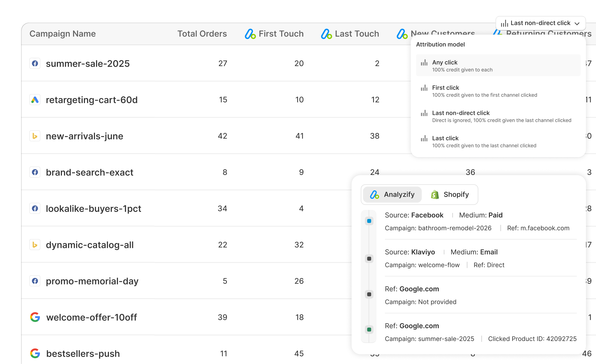The height and width of the screenshot is (364, 596).
Task: Open the lookalike-buyers-1pct campaign row
Action: pos(93,208)
